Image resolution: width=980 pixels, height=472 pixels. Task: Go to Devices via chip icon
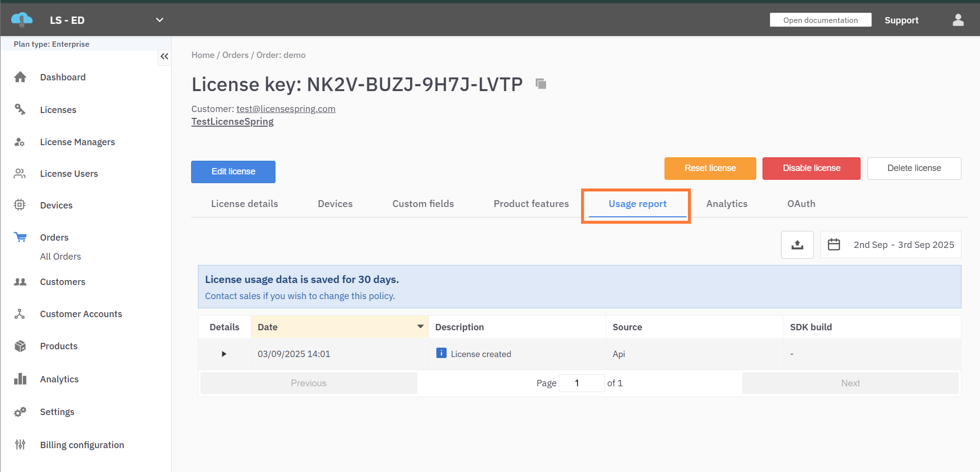pyautogui.click(x=20, y=205)
